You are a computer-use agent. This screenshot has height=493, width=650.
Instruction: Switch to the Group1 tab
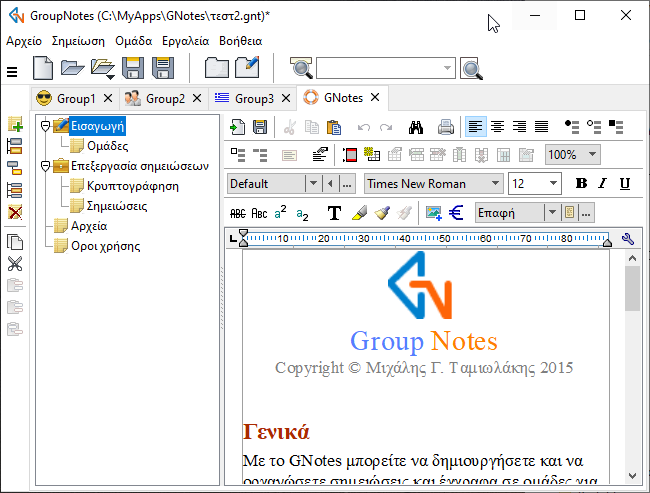click(76, 99)
